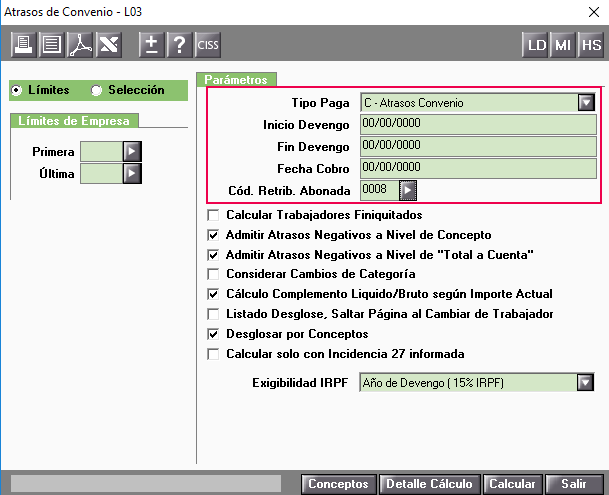Click the Detalle Cálculo button
The width and height of the screenshot is (609, 495).
point(430,484)
